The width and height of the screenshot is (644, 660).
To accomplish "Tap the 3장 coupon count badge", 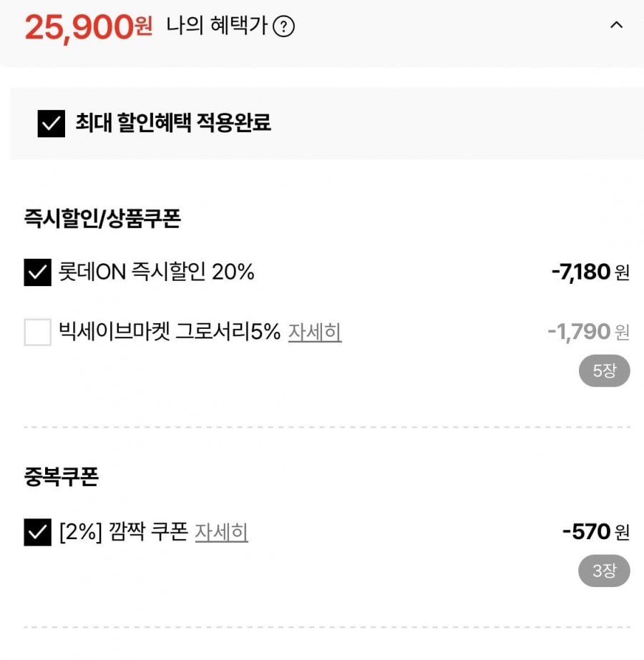I will click(605, 571).
